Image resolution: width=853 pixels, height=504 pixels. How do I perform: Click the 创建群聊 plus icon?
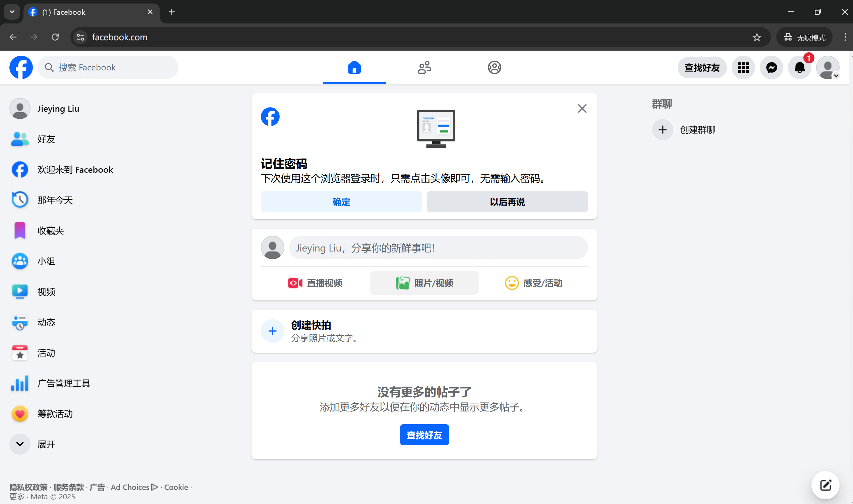coord(662,129)
